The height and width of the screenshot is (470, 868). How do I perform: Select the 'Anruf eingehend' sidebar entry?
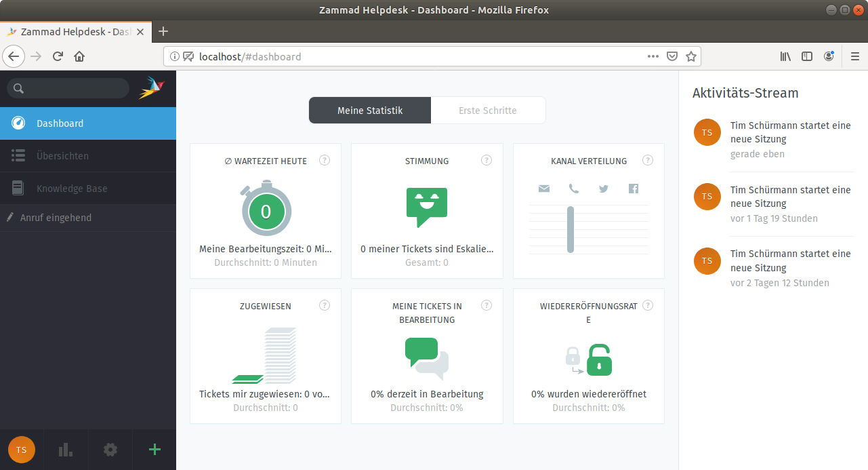[x=88, y=218]
